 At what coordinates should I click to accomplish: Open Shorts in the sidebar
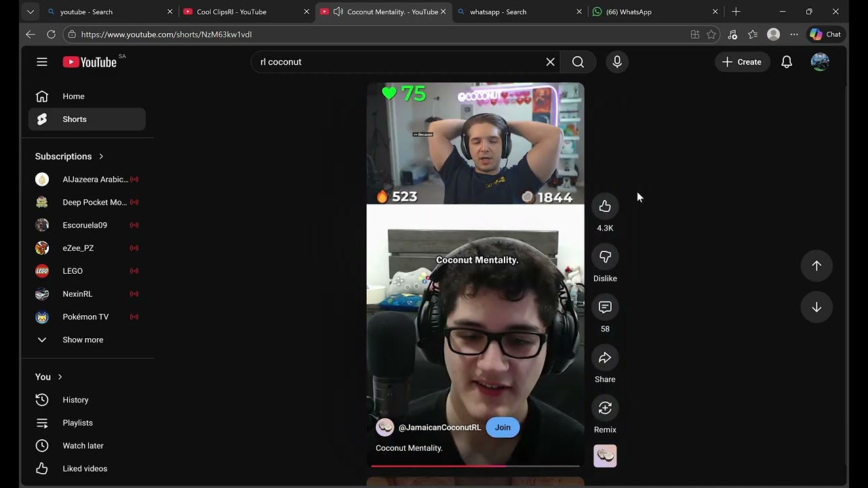[x=87, y=119]
